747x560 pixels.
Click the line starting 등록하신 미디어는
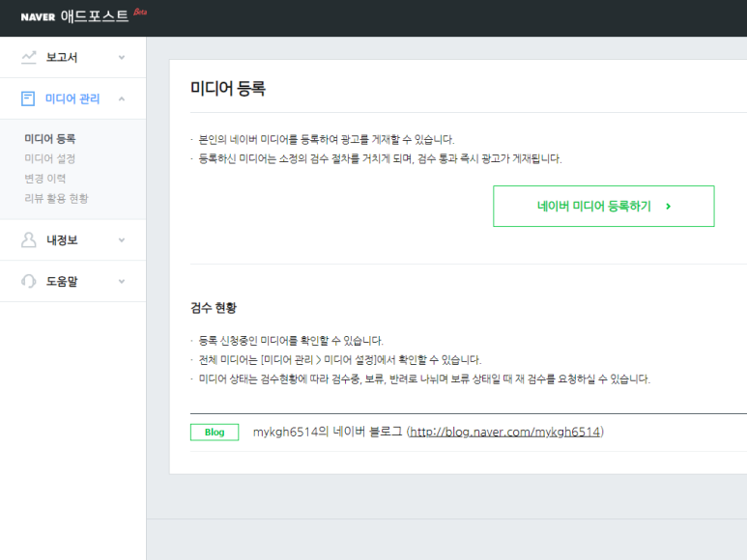click(x=380, y=158)
